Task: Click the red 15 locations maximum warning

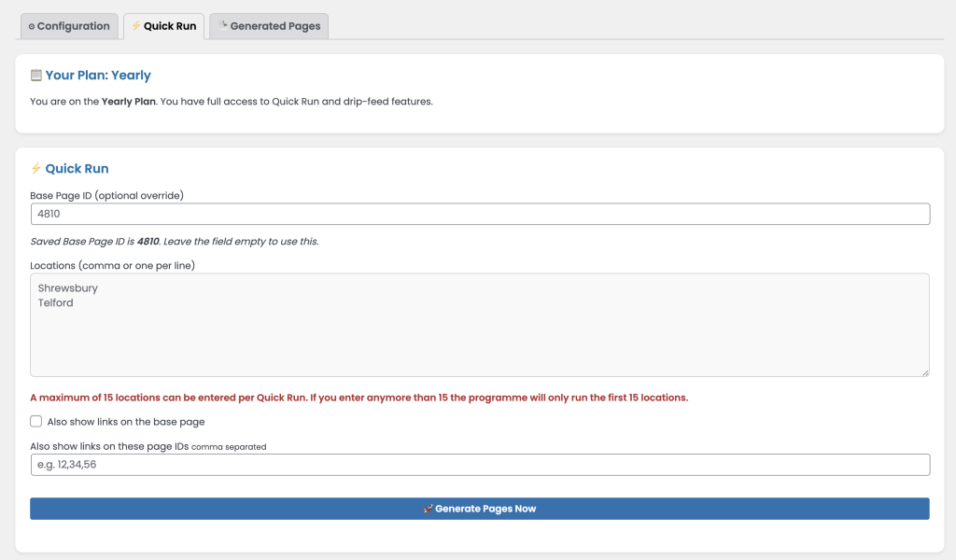Action: (359, 398)
